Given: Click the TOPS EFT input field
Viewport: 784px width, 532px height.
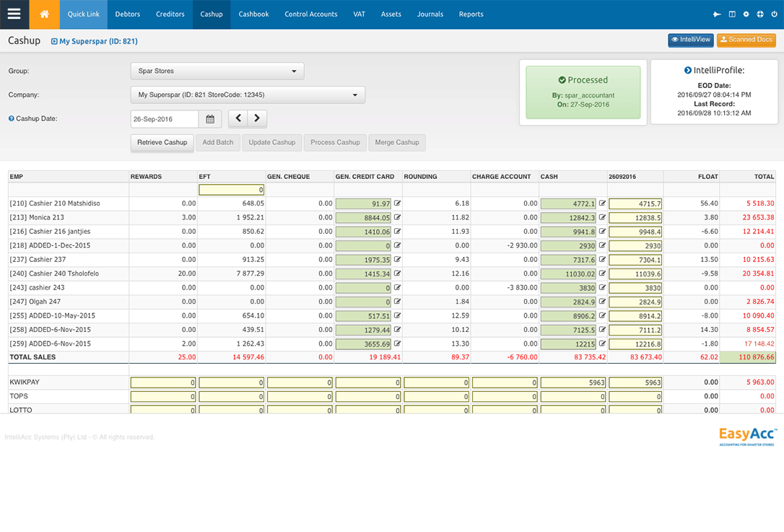Looking at the screenshot, I should click(x=232, y=396).
